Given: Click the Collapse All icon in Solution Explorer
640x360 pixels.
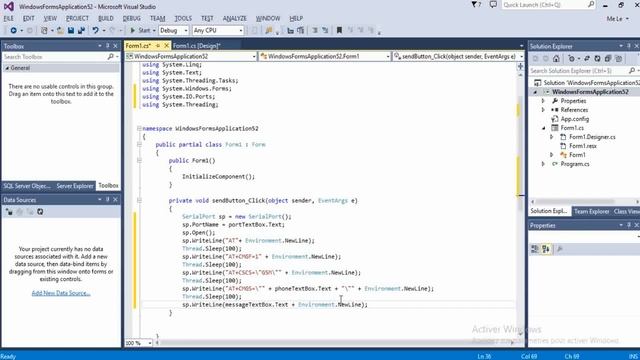Looking at the screenshot, I should click(x=608, y=59).
